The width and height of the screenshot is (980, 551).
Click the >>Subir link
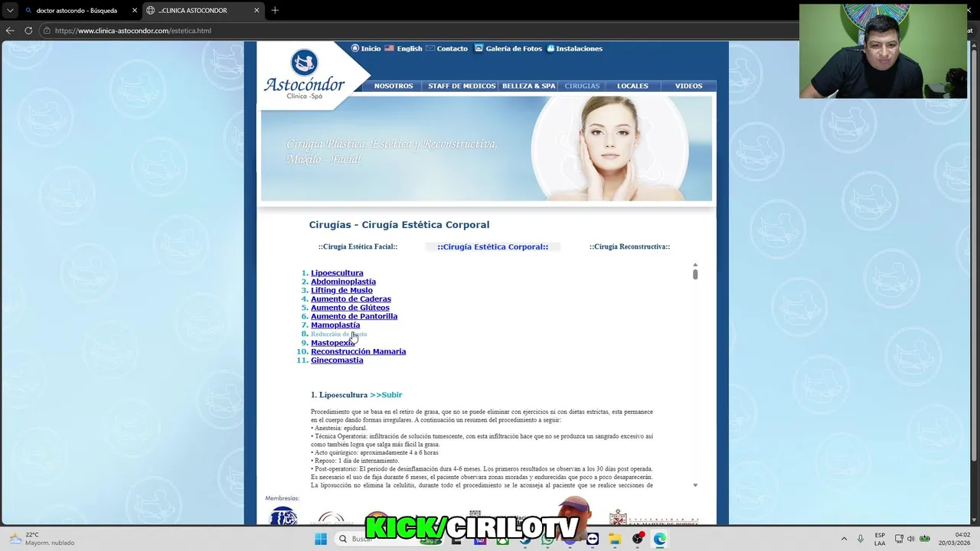point(386,395)
